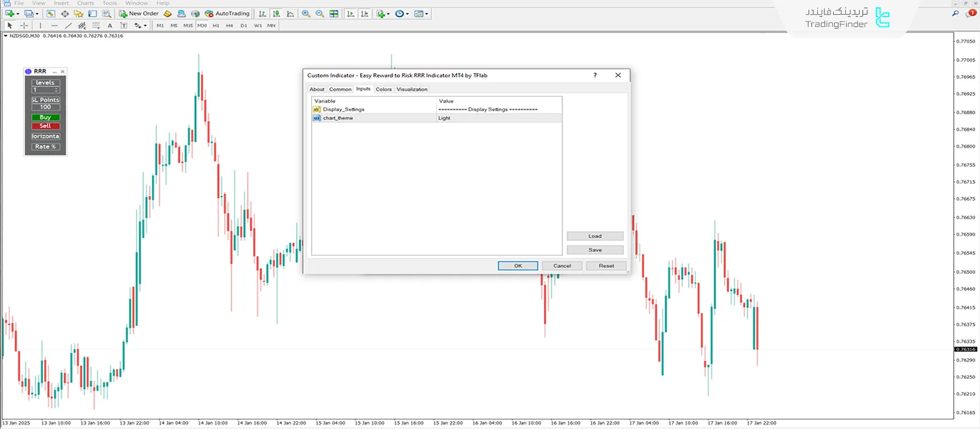This screenshot has width=980, height=429.
Task: Switch to the Colors tab
Action: click(383, 89)
